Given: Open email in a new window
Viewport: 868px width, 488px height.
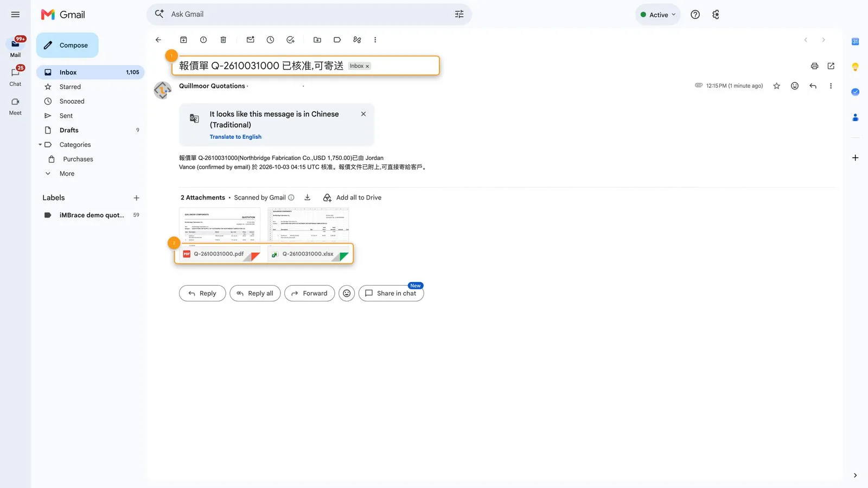Looking at the screenshot, I should coord(831,66).
